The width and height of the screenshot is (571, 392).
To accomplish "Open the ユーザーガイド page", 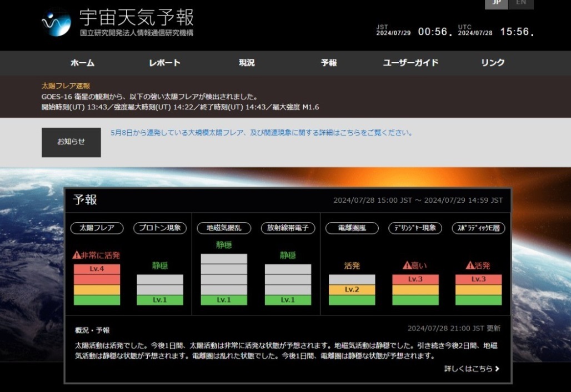I will coord(410,63).
